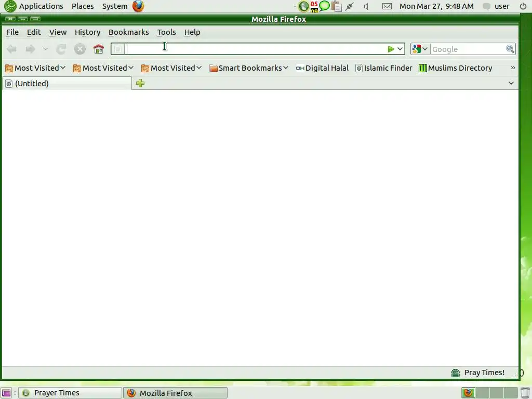Switch to Mozilla Firefox taskbar window
The height and width of the screenshot is (399, 532).
pyautogui.click(x=175, y=393)
